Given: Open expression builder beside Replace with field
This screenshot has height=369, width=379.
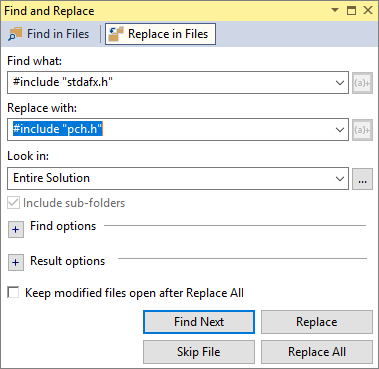Looking at the screenshot, I should (362, 129).
